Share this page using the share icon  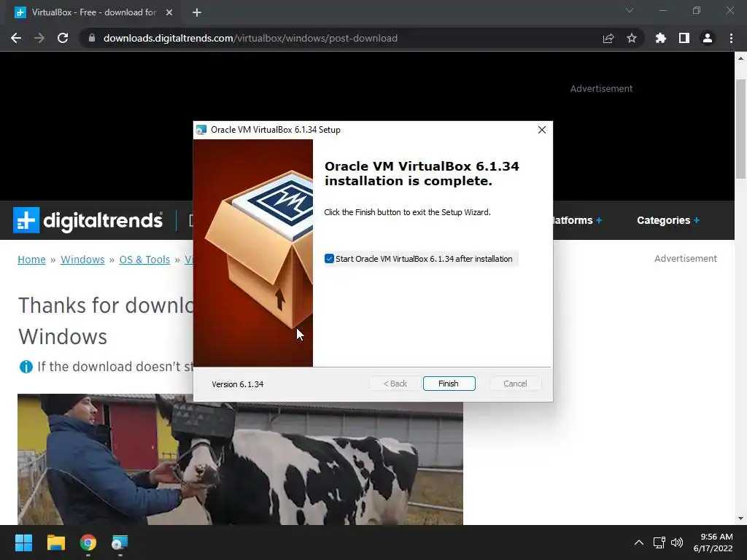click(608, 38)
